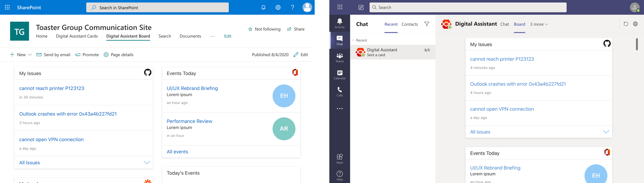Click Digital Assistant bot logo in header

coord(446,24)
